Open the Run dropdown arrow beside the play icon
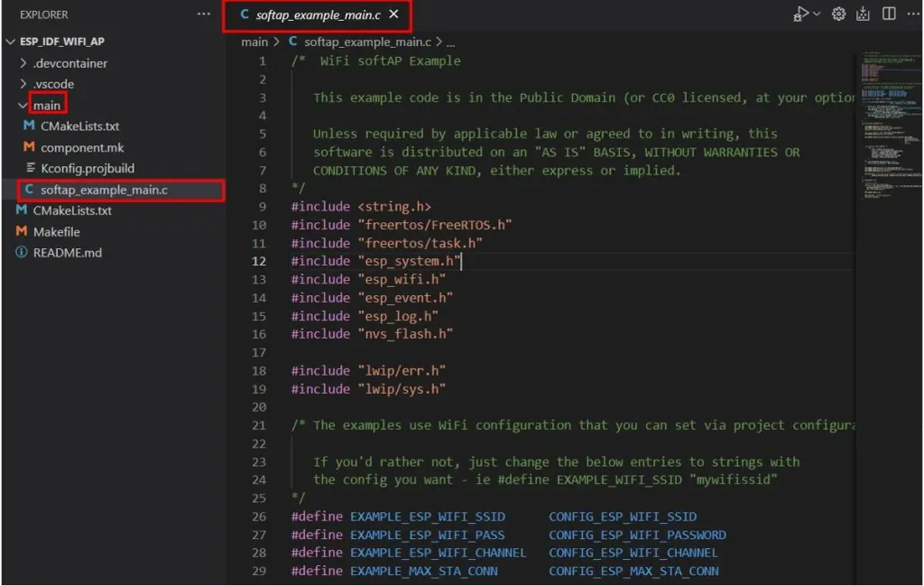 [817, 14]
